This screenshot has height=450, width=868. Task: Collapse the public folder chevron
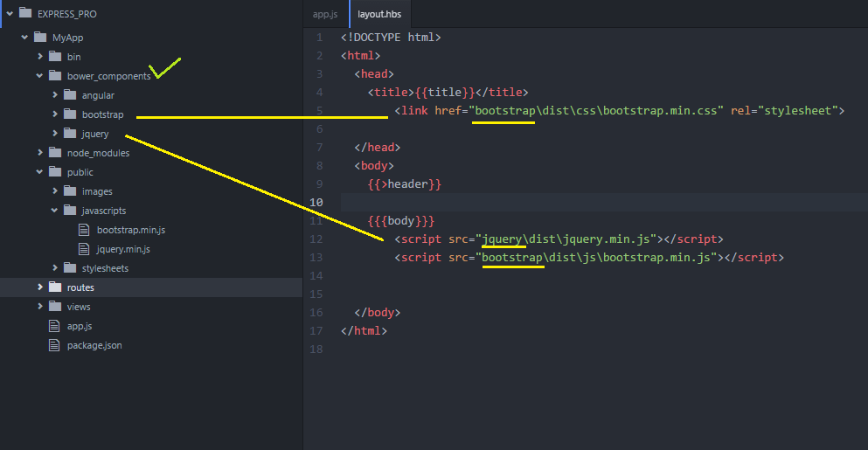click(39, 171)
